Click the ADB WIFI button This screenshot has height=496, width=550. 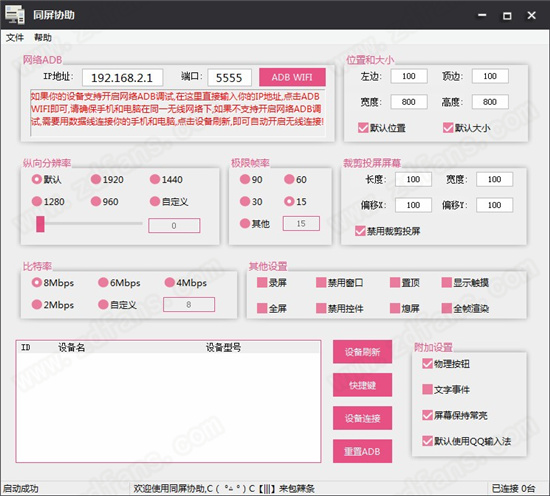(x=292, y=77)
